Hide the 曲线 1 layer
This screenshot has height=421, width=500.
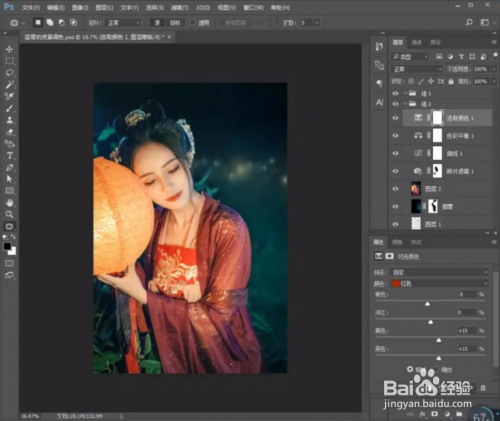395,154
